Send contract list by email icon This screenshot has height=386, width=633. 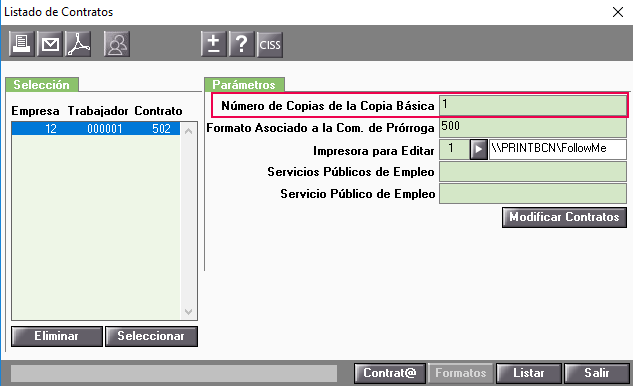coord(50,44)
